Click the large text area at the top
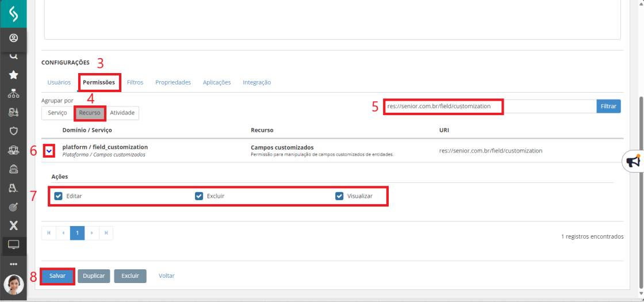Image resolution: width=644 pixels, height=302 pixels. 332,20
